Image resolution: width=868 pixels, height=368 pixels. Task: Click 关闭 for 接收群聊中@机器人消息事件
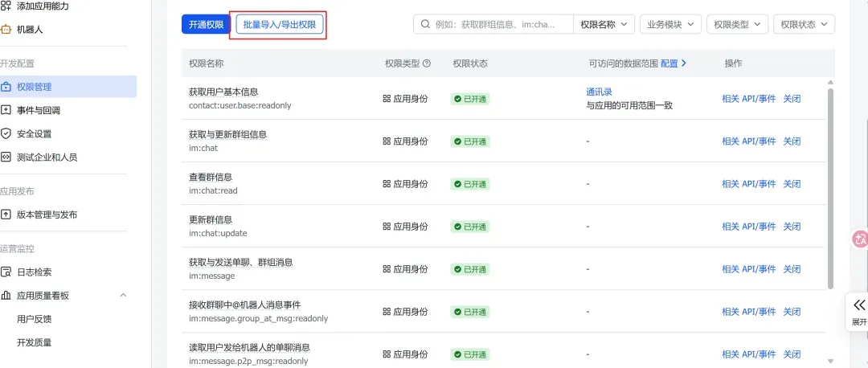pos(792,312)
